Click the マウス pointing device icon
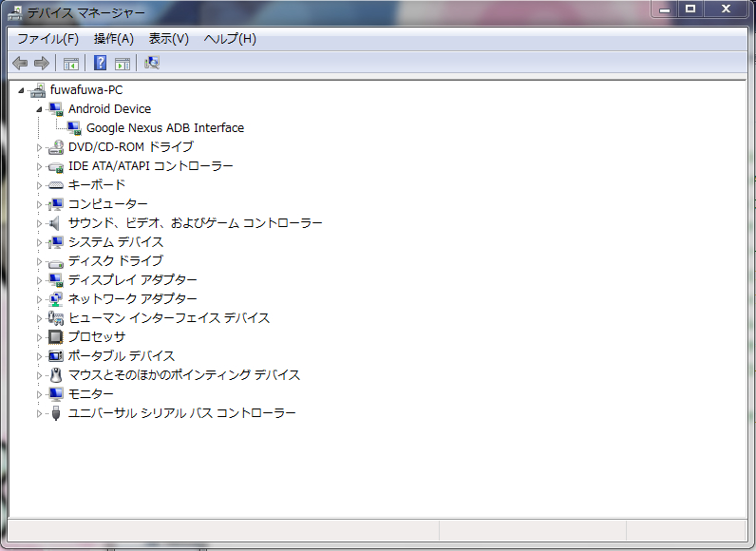The width and height of the screenshot is (756, 551). (55, 375)
